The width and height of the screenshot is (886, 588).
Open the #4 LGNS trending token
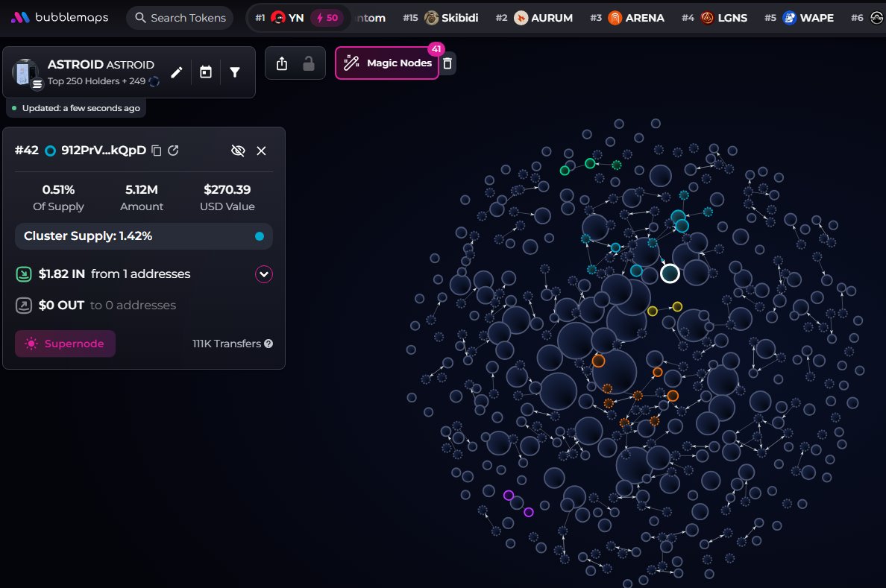tap(714, 17)
